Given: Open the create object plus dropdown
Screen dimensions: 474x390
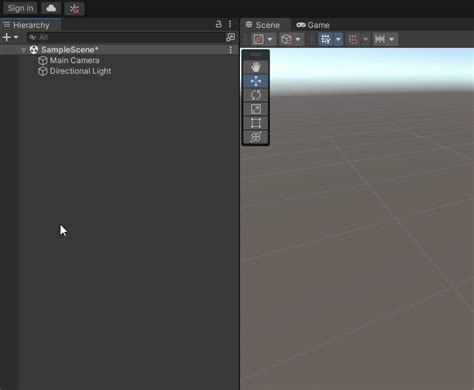Looking at the screenshot, I should (10, 37).
